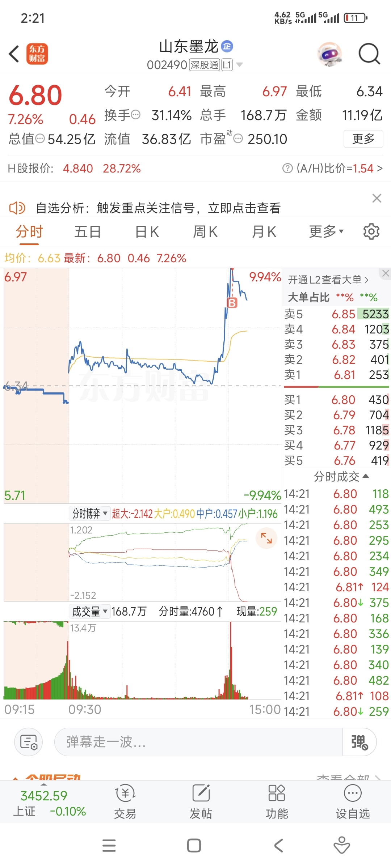Tap the 更多 quote details button
This screenshot has width=391, height=868.
click(x=363, y=139)
